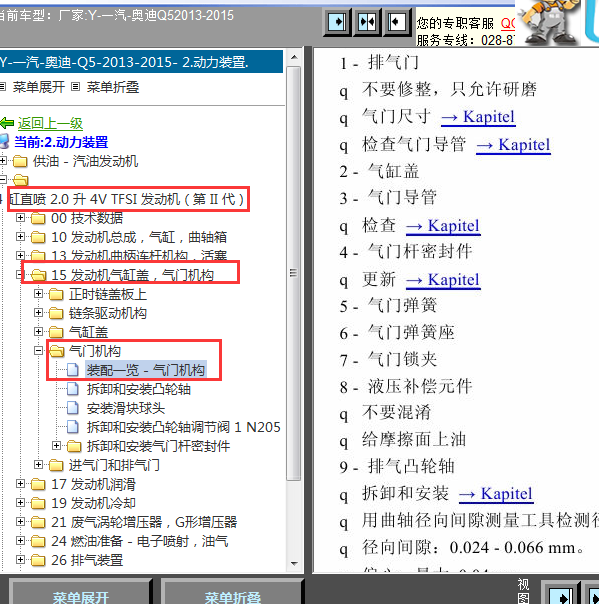Expand the 拆卸和安装气门杆密封件 node
The image size is (599, 604).
pyautogui.click(x=56, y=446)
